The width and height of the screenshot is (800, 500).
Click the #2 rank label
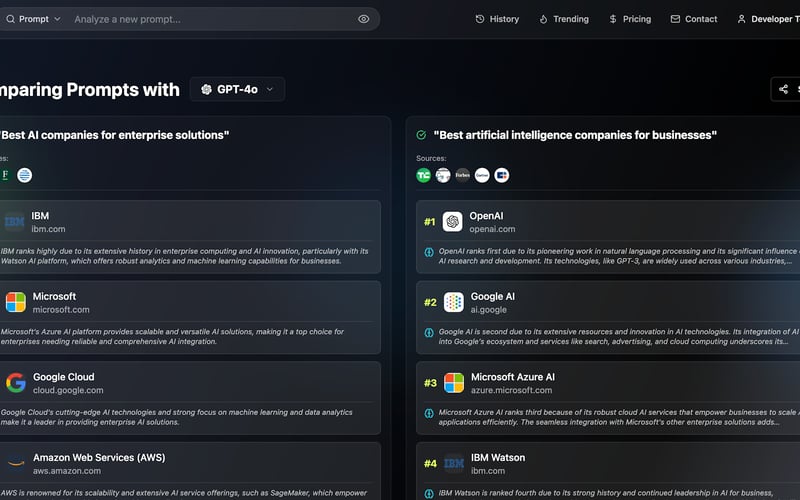click(430, 303)
